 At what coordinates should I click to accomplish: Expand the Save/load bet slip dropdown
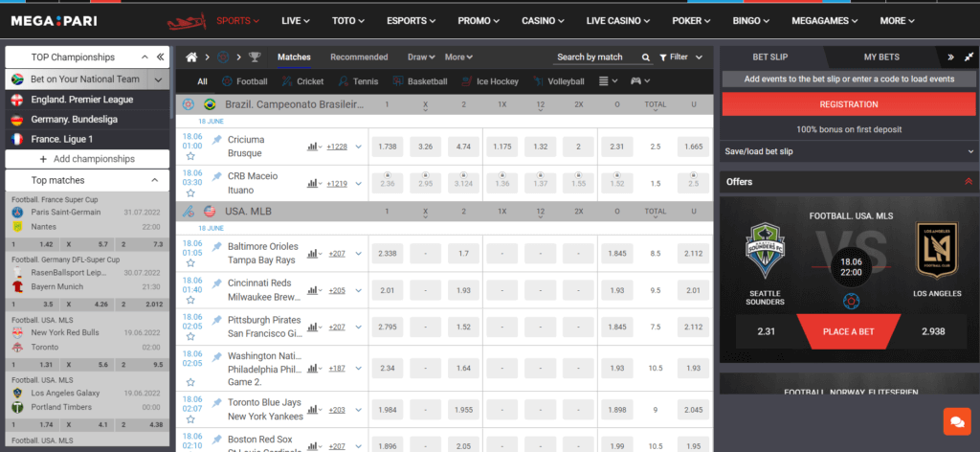point(850,151)
